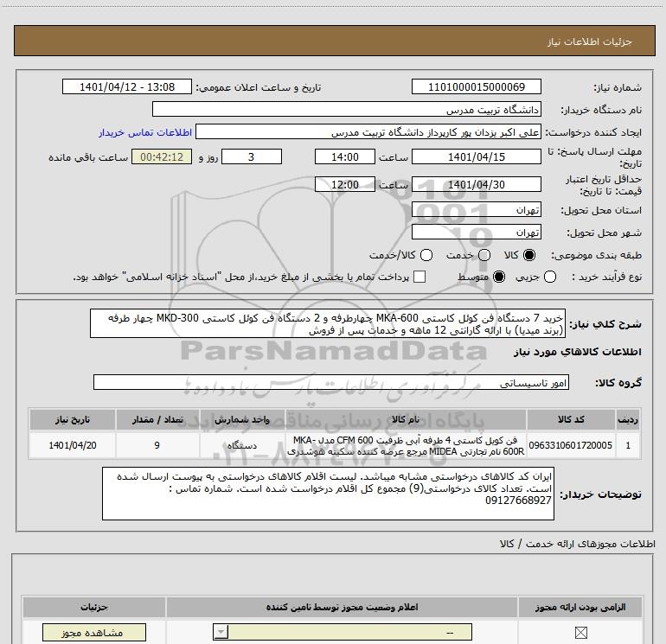Viewport: 666px width, 644px height.
Task: Click the buyer name field دانشگاه تربیت مدرس
Action: tap(347, 109)
